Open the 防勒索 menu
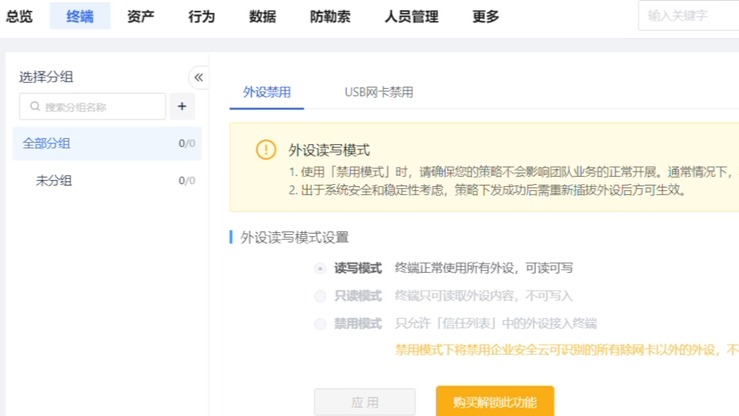 pyautogui.click(x=330, y=16)
